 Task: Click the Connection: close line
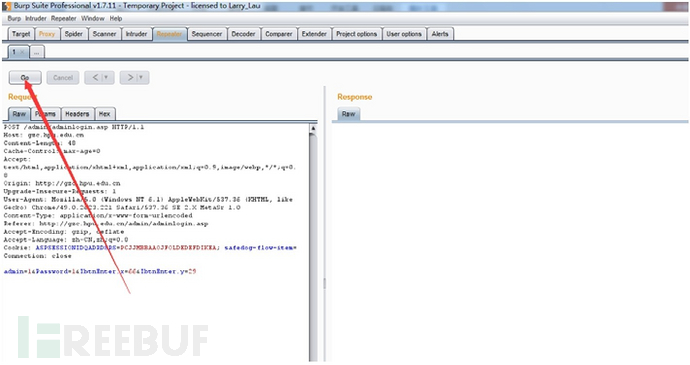(x=37, y=256)
